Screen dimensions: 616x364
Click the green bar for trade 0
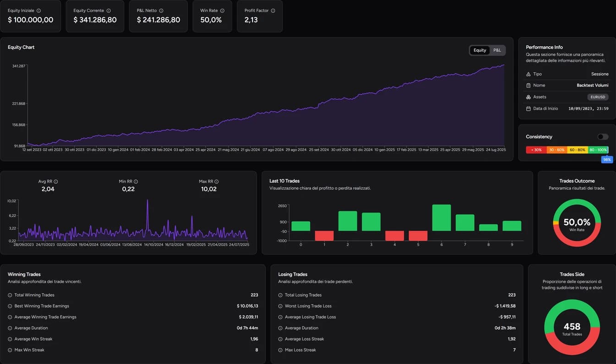[301, 226]
